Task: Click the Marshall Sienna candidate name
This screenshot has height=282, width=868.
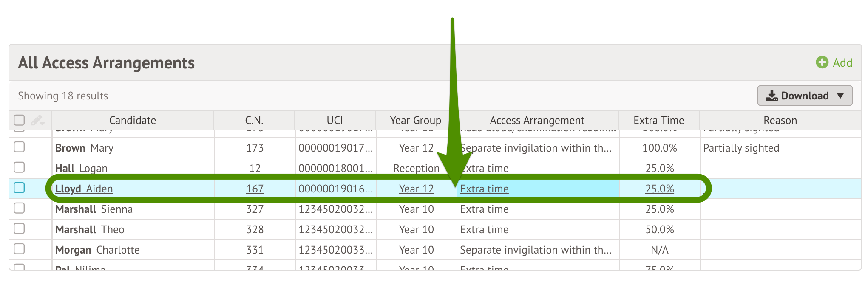Action: 94,209
